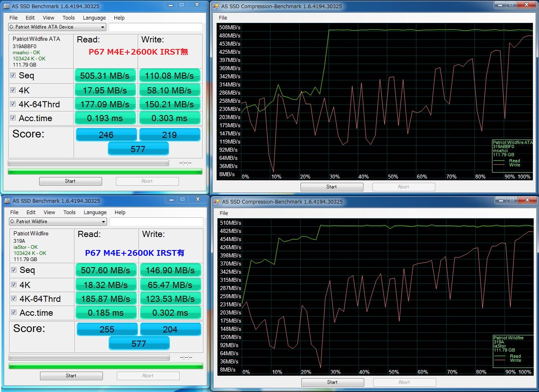
Task: Click the 204 write score
Action: click(170, 329)
